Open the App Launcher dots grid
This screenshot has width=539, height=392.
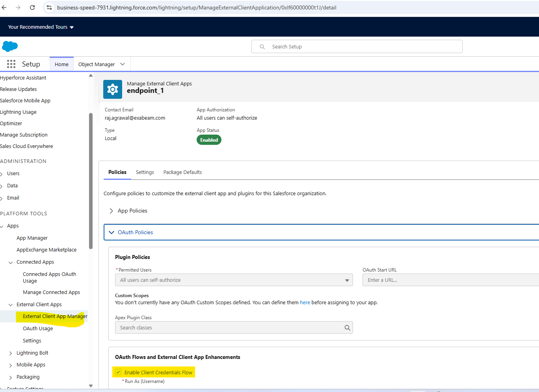[x=11, y=64]
